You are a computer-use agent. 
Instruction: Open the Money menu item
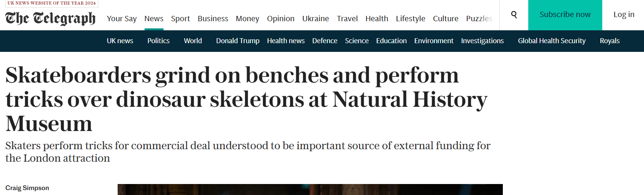click(x=247, y=19)
